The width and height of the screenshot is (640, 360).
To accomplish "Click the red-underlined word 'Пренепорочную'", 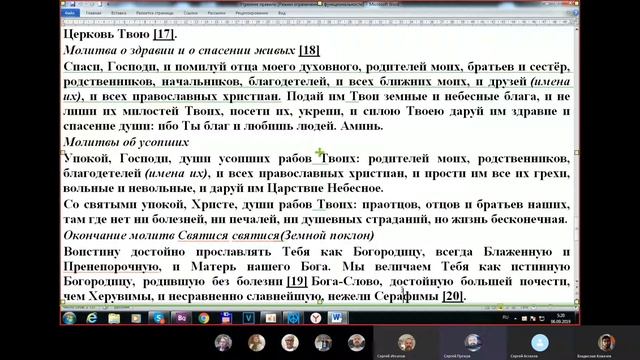I will [x=111, y=267].
